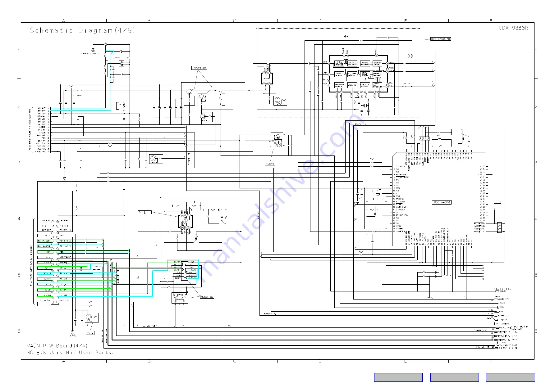Click the 'ACoutL' pin label
This screenshot has height=392, width=555.
[63, 263]
